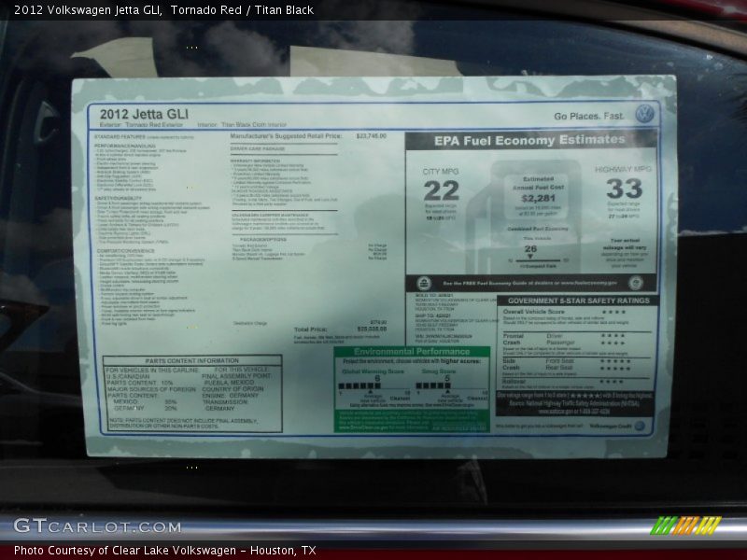The width and height of the screenshot is (747, 560).
Task: Click the Volkswagen logo on the sticker
Action: [643, 115]
